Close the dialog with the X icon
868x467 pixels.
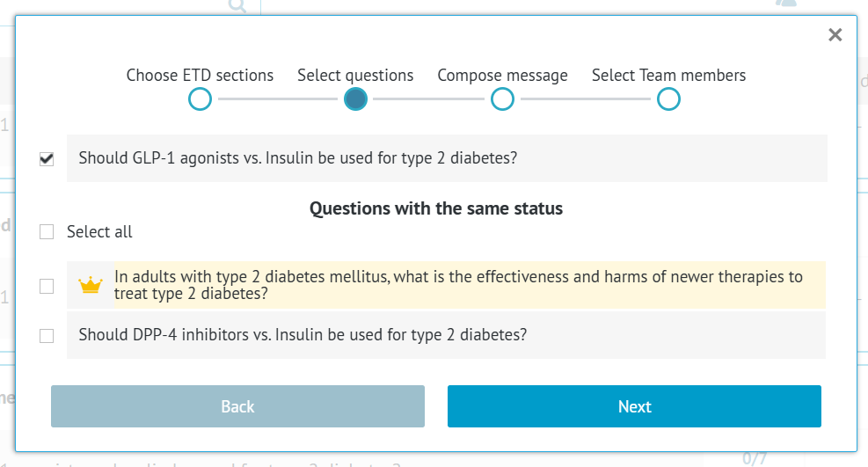(835, 35)
